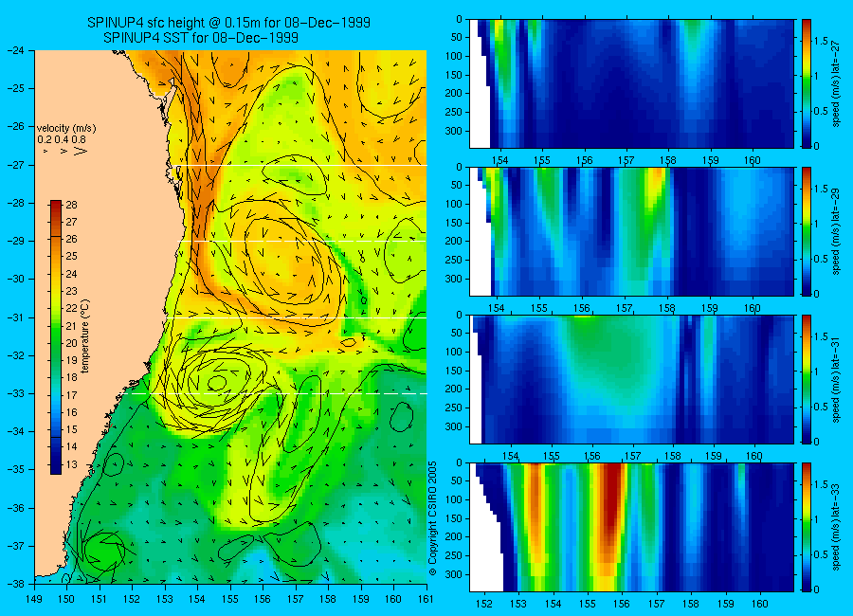The width and height of the screenshot is (853, 616).
Task: Click the "150" depth tick of the lat=-31 section
Action: click(x=454, y=371)
